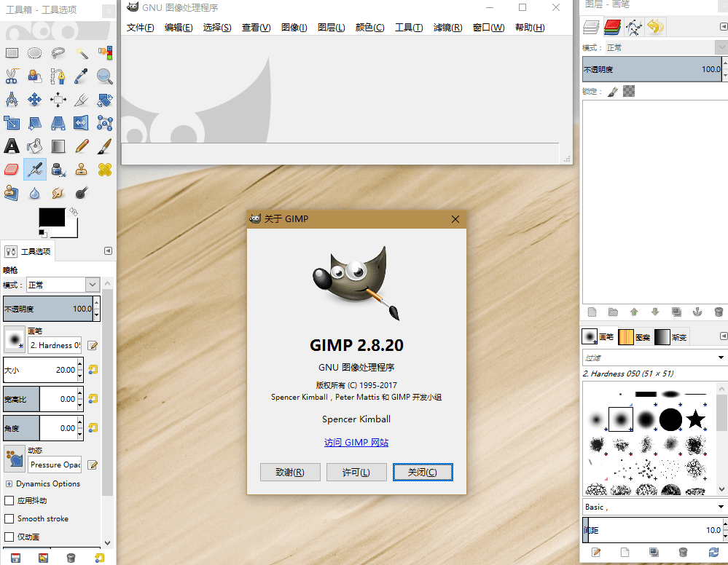Click the 致谢(R) button
Screen dimensions: 728x565
(290, 473)
